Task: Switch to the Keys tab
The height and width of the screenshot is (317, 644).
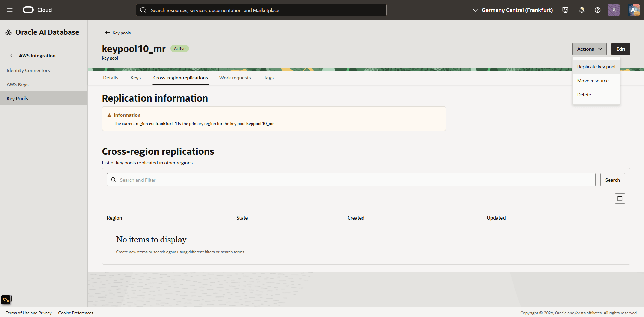Action: pyautogui.click(x=136, y=78)
